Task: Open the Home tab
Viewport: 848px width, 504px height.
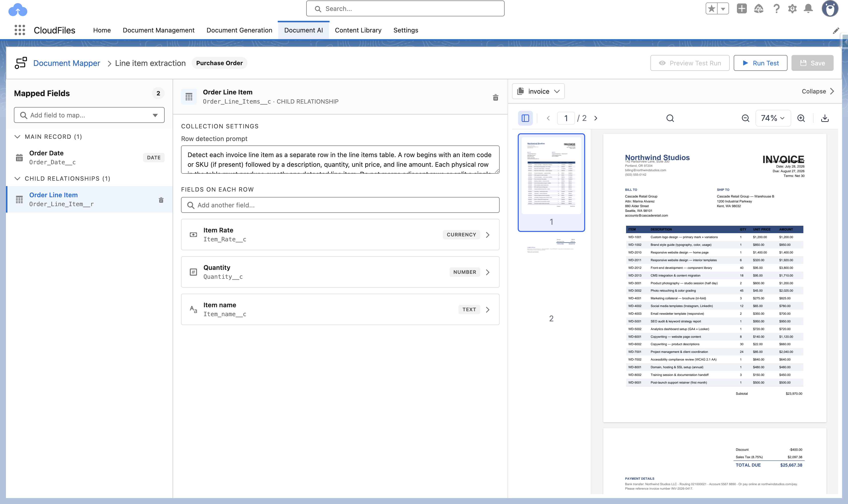Action: tap(102, 30)
